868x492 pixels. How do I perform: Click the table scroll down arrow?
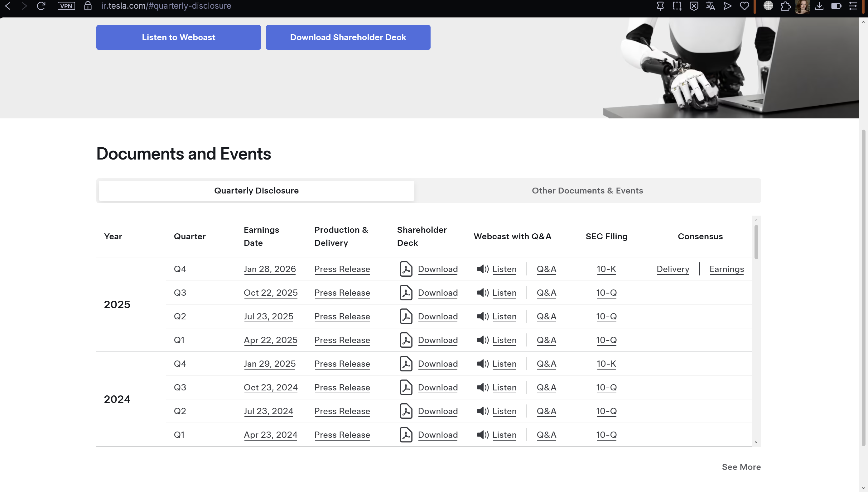point(756,442)
